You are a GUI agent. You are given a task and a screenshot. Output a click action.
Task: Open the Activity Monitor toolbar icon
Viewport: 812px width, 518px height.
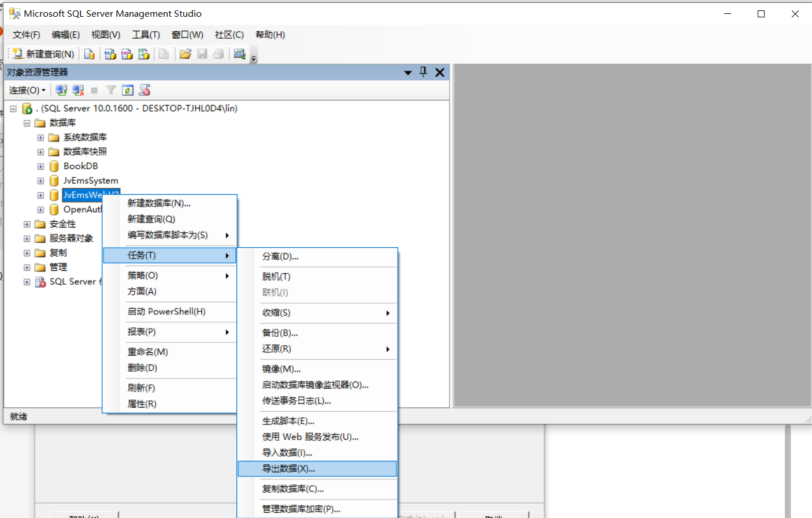tap(239, 53)
